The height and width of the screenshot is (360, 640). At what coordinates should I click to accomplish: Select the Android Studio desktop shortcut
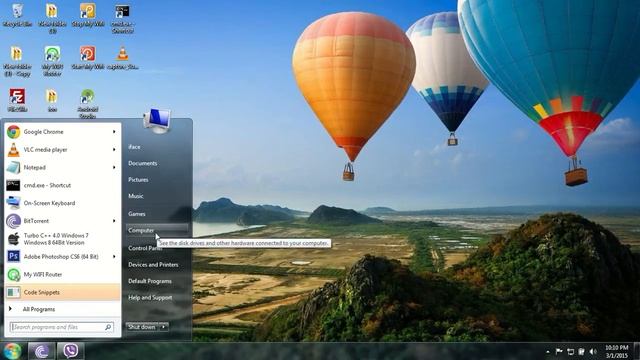(x=87, y=103)
